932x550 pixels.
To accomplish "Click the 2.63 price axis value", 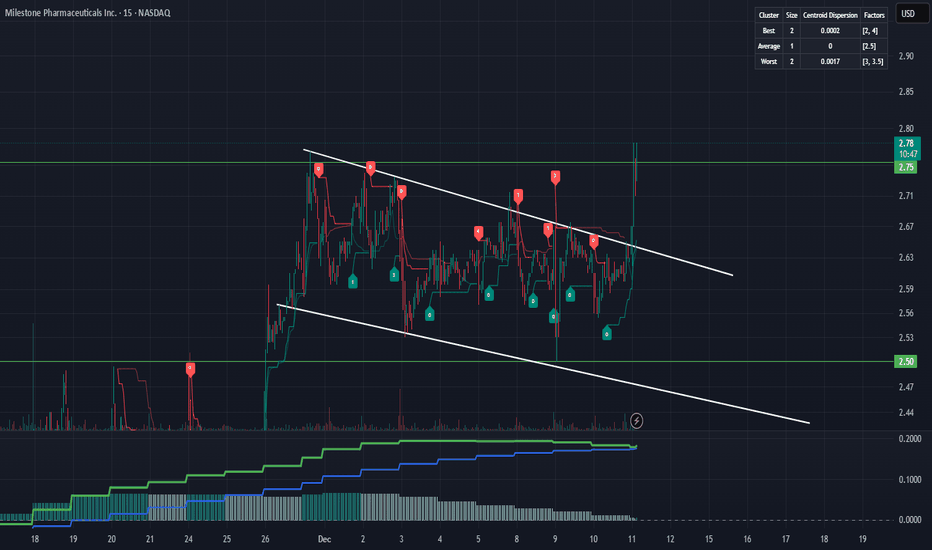I will [x=906, y=257].
